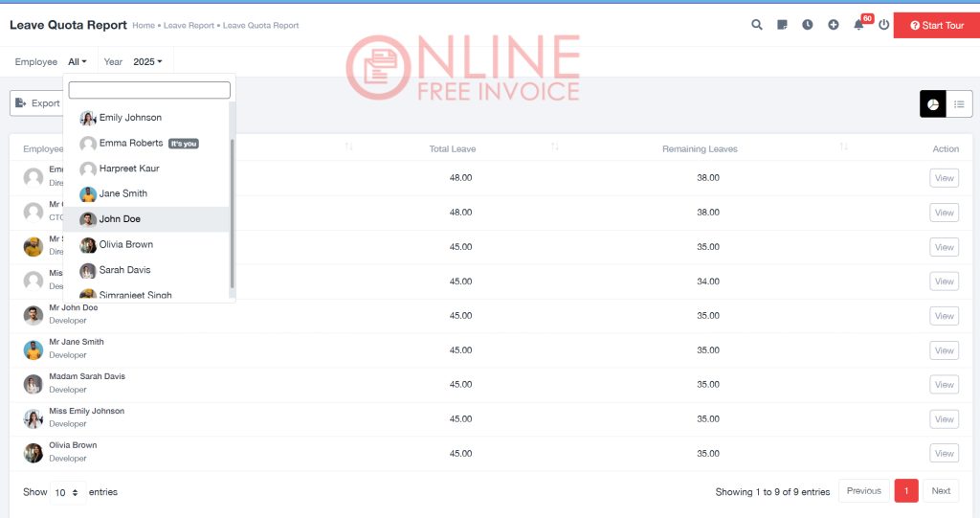View Mr Jane Smith leave details

[x=944, y=350]
